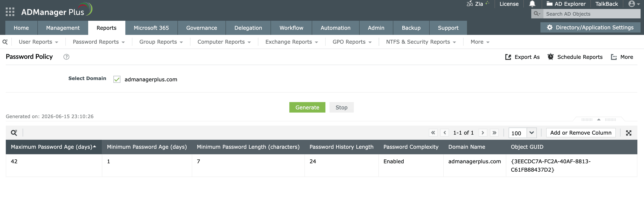The image size is (644, 205).
Task: Open AD Explorer folder icon
Action: (549, 3)
